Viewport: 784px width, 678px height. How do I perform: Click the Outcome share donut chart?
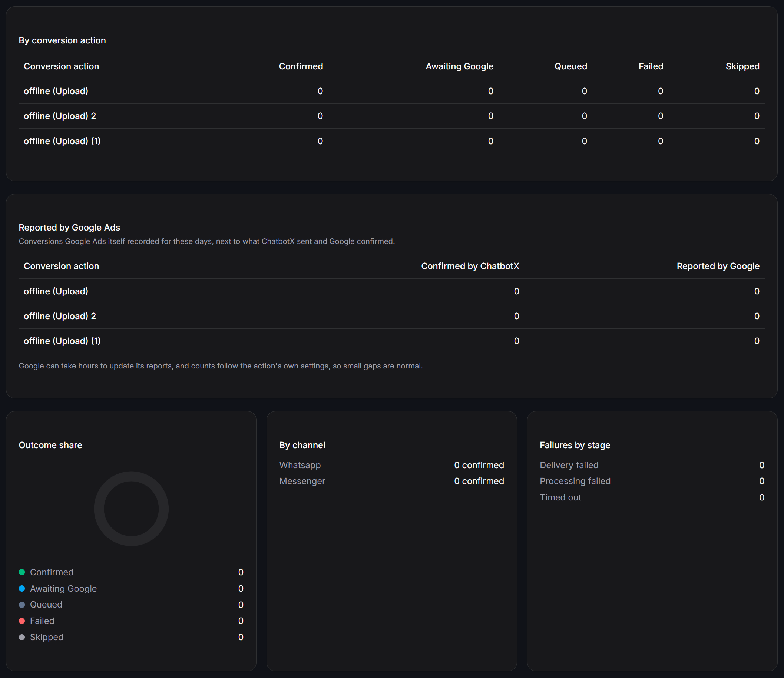click(x=131, y=509)
